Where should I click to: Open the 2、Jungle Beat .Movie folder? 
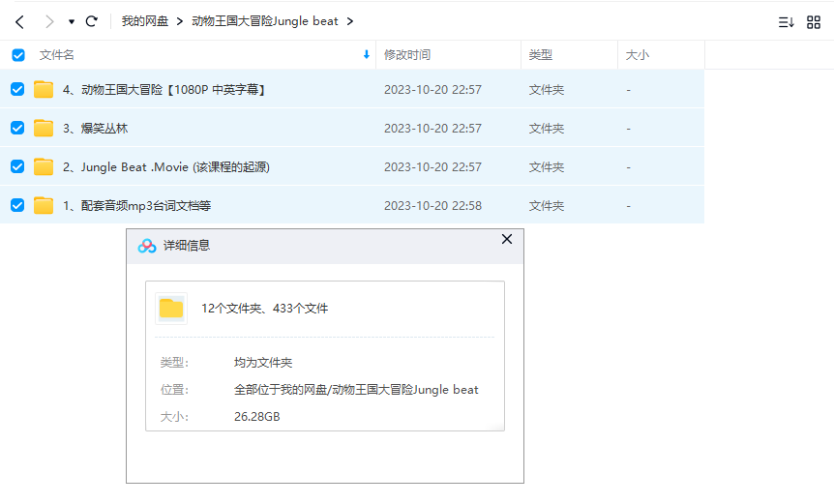[x=166, y=166]
